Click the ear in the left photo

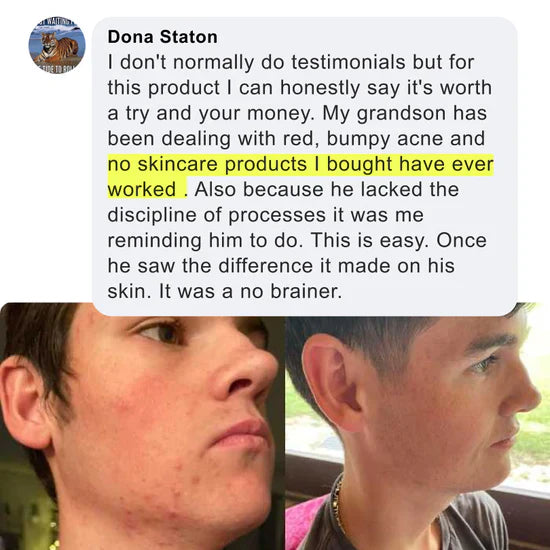pos(25,403)
